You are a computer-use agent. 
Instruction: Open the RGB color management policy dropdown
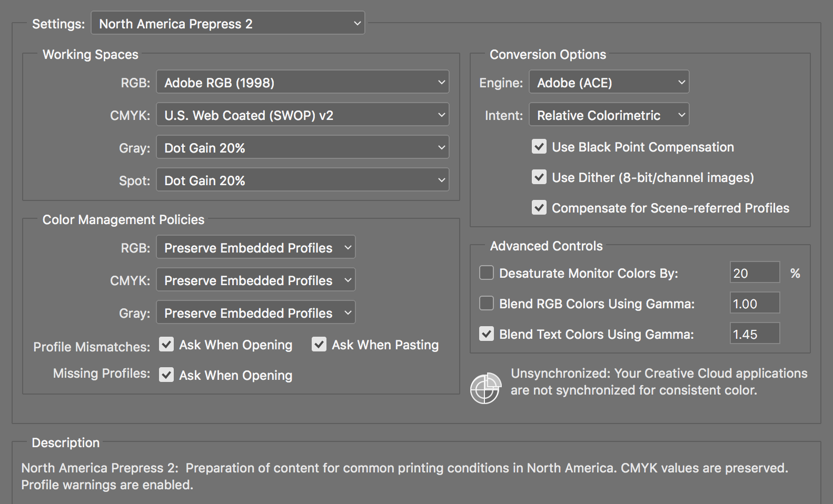(255, 247)
